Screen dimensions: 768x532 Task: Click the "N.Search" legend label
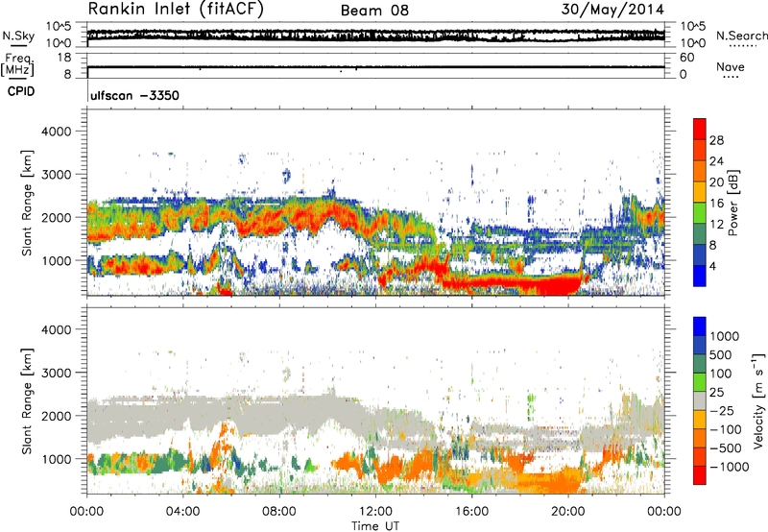(x=741, y=36)
